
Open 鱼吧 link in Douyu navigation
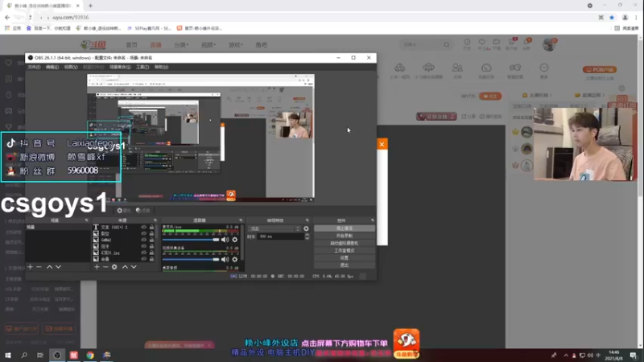[x=261, y=45]
